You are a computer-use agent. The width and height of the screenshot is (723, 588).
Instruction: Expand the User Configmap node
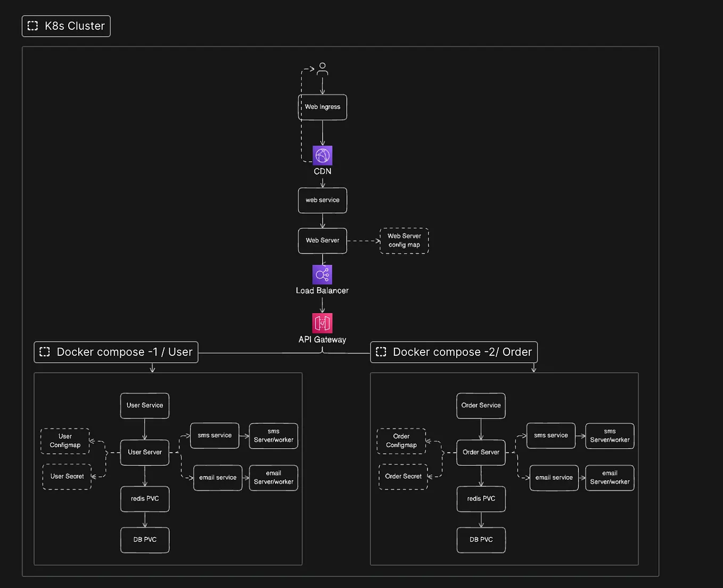point(64,442)
